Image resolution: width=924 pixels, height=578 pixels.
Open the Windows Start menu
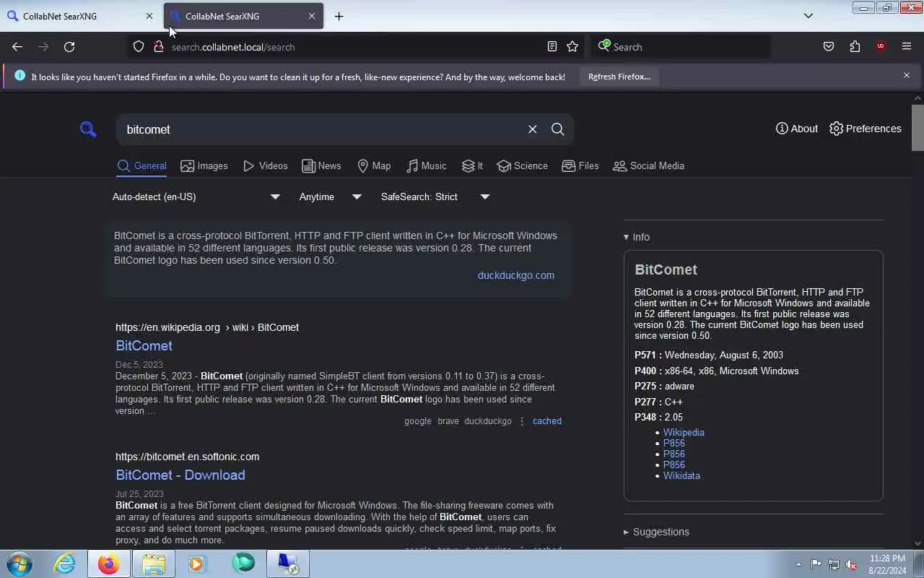pyautogui.click(x=19, y=564)
